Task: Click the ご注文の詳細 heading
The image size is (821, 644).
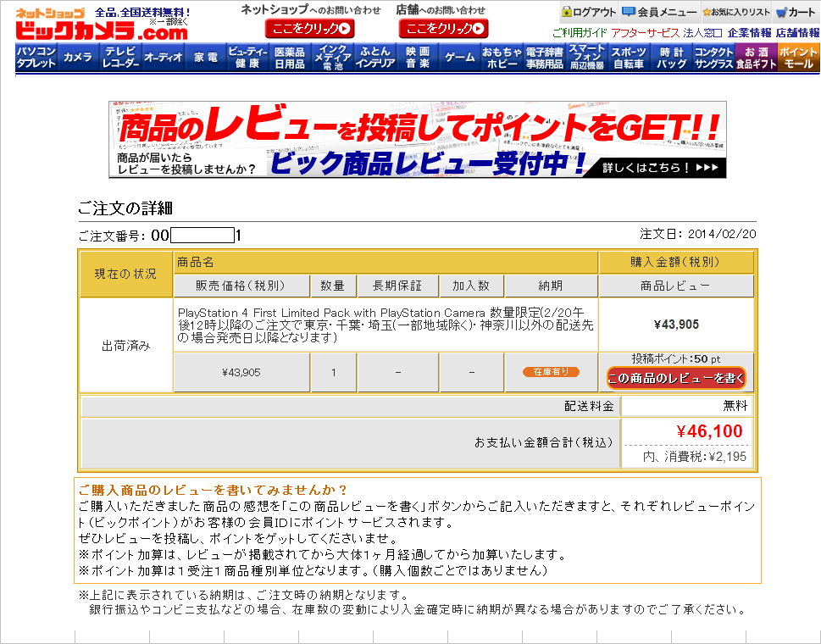Action: 125,208
